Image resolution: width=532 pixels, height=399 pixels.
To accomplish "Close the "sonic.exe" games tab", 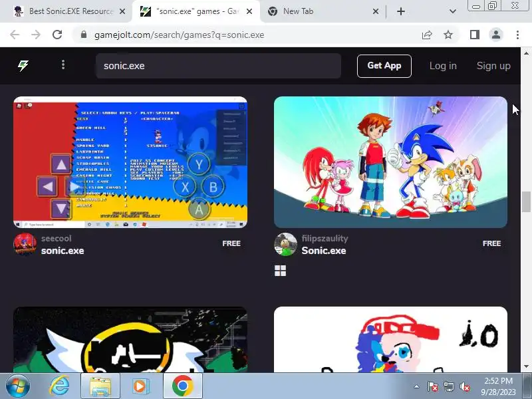I will (249, 11).
